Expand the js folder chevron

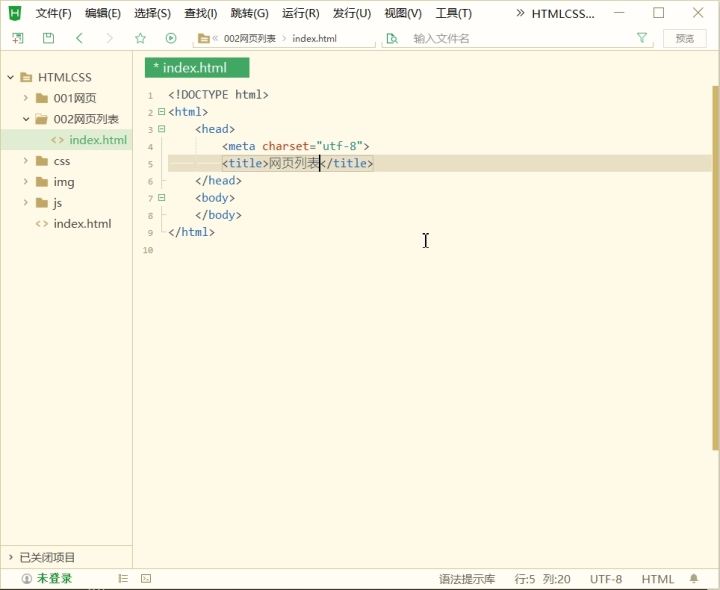(26, 202)
